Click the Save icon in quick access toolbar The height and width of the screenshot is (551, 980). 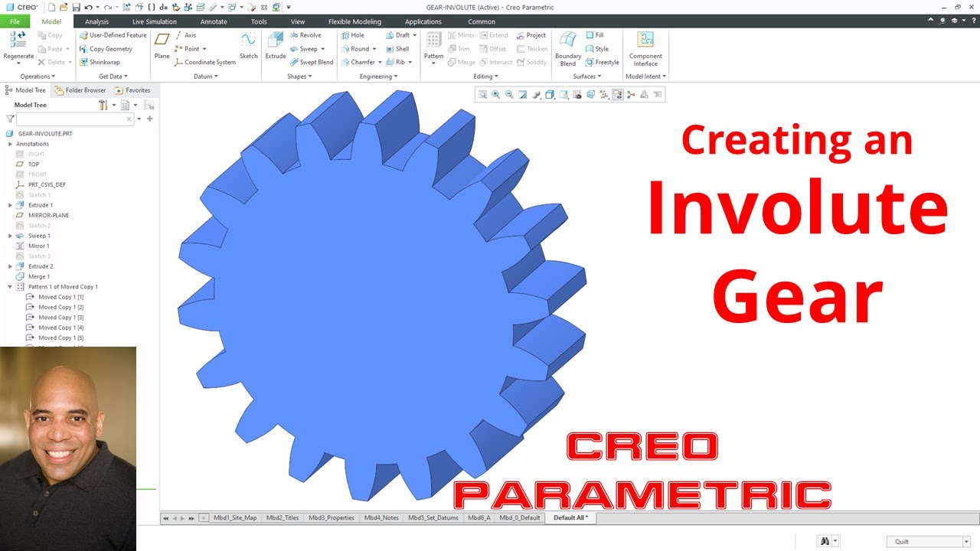(x=76, y=7)
